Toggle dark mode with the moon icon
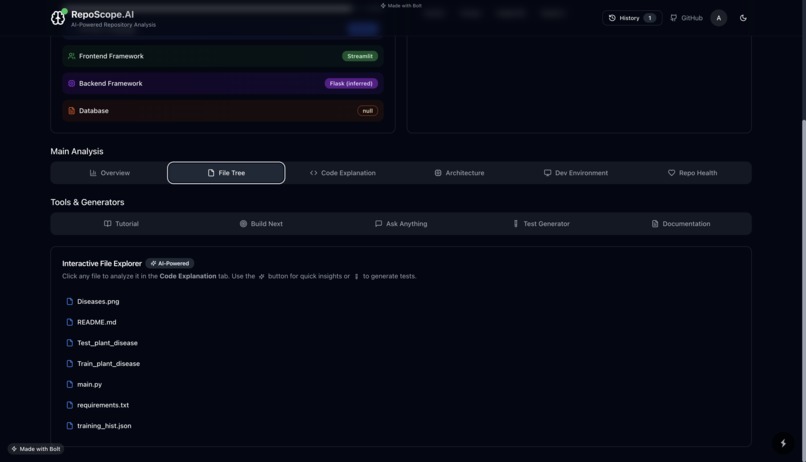Image resolution: width=806 pixels, height=462 pixels. click(743, 18)
